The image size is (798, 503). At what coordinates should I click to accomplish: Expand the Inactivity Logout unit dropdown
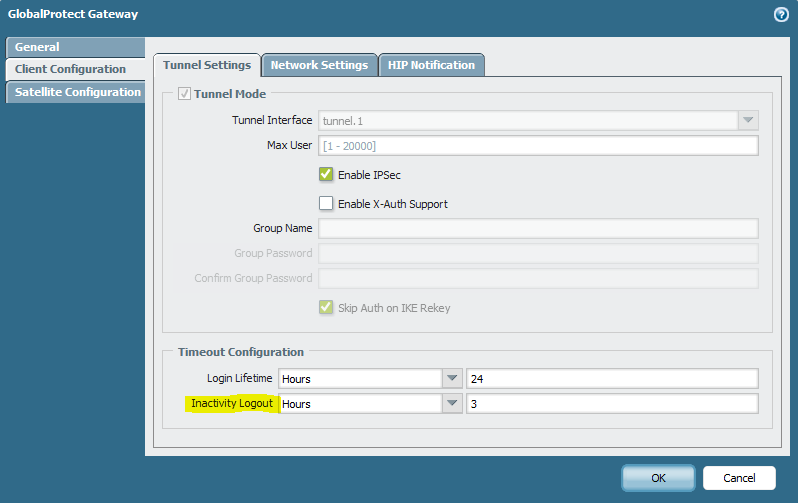452,403
